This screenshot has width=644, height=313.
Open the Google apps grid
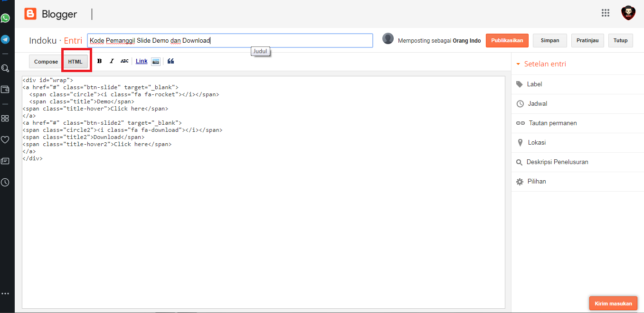[x=606, y=13]
